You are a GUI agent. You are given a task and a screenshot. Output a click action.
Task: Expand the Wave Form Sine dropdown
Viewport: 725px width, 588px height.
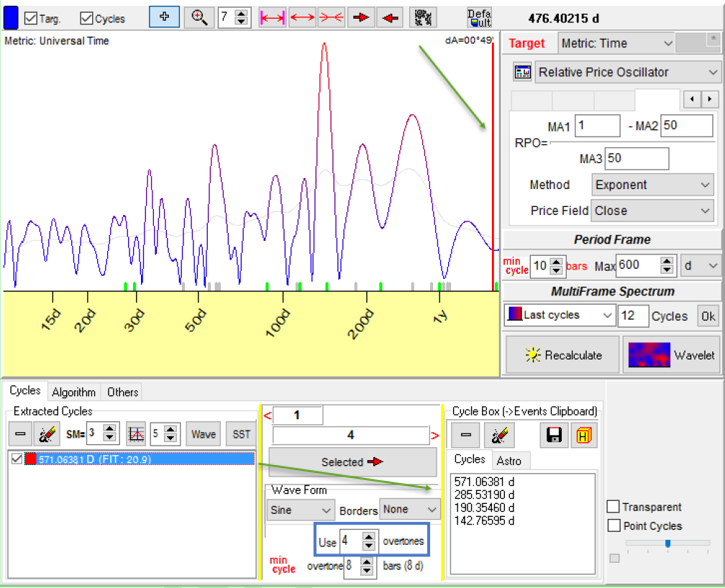[301, 510]
